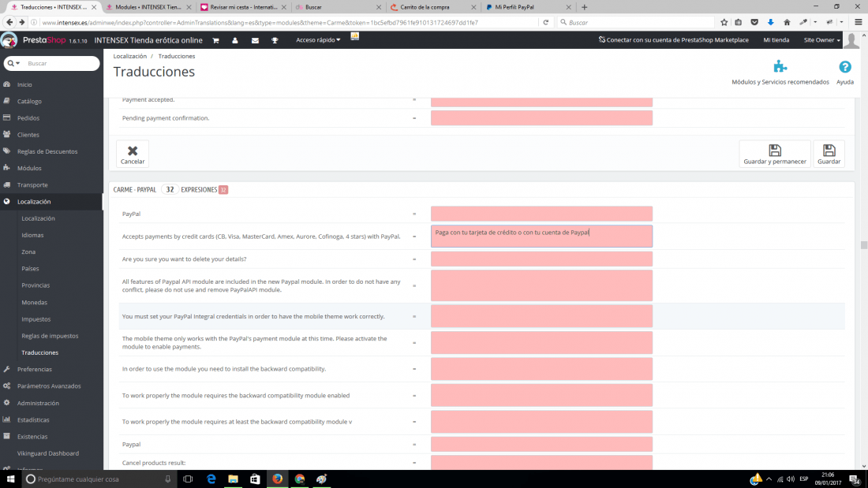Switch to Modules INTENSEX browser tab
Screen dimensions: 868x488
(x=148, y=7)
